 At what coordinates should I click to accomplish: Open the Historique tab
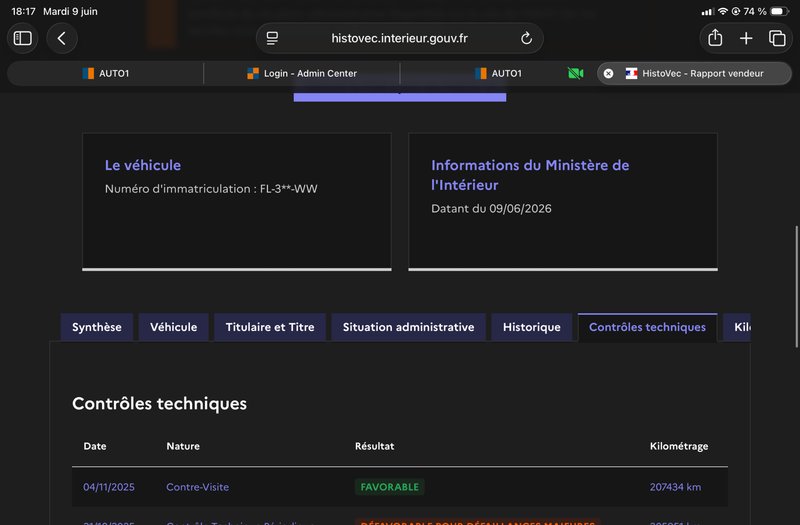point(532,327)
